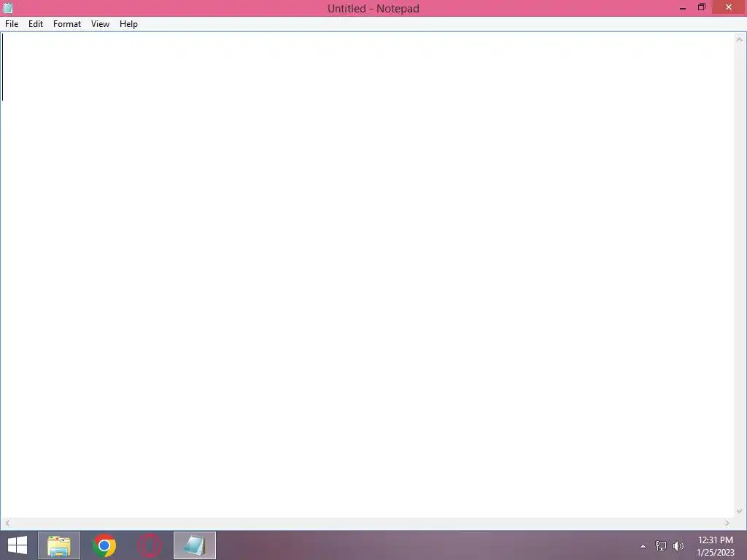
Task: Show hidden system tray icons
Action: click(x=643, y=546)
